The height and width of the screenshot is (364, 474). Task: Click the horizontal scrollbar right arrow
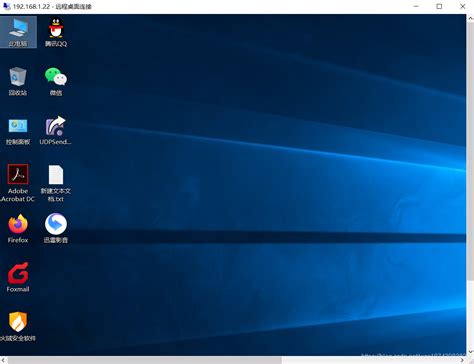tap(462, 360)
